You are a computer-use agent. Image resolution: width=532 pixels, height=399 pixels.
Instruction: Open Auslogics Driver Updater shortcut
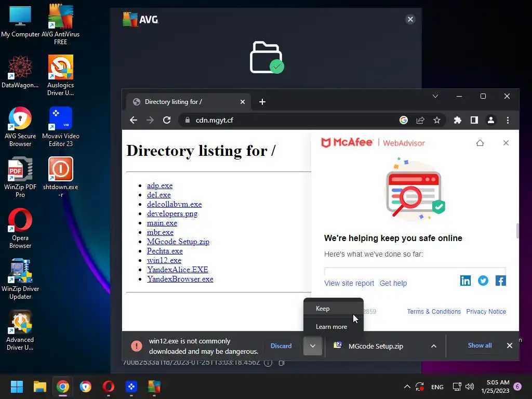(60, 75)
